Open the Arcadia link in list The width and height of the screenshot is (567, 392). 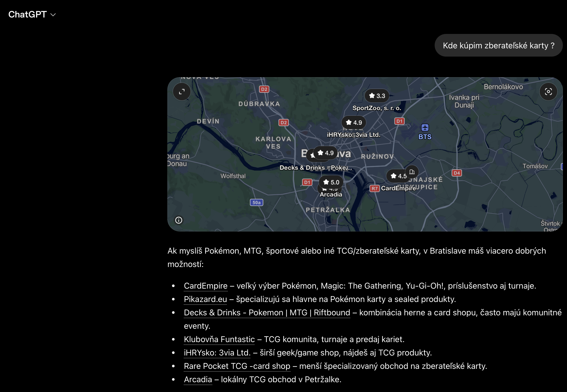pyautogui.click(x=198, y=380)
